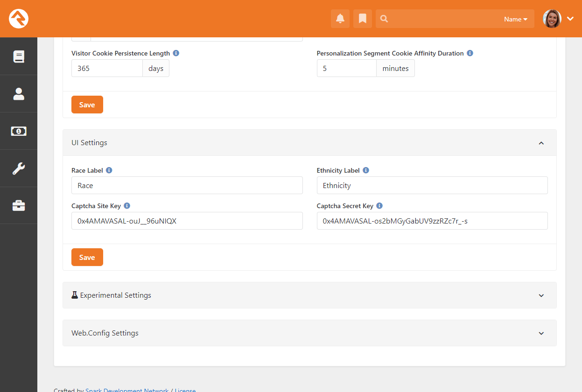Click into the Race Label field

pyautogui.click(x=187, y=185)
